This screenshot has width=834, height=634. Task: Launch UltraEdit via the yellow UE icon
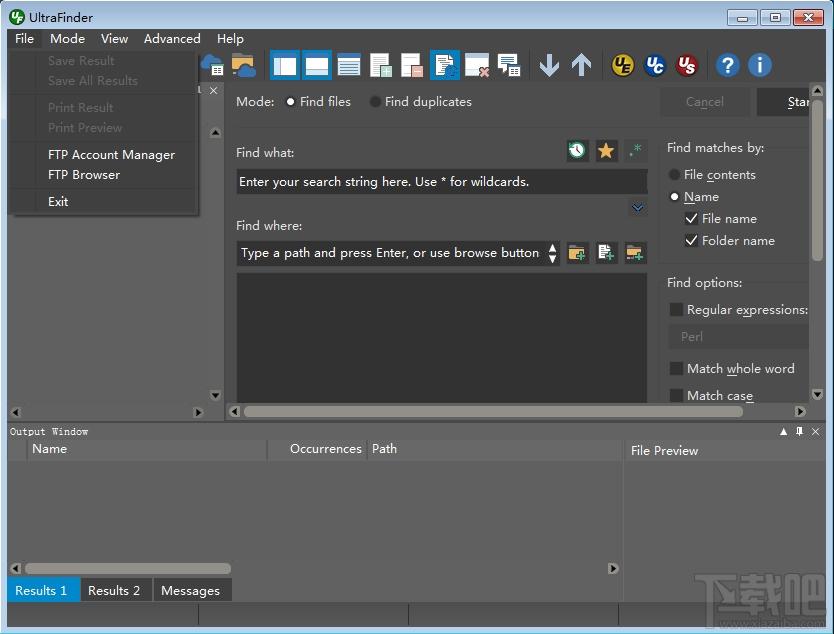pyautogui.click(x=622, y=65)
